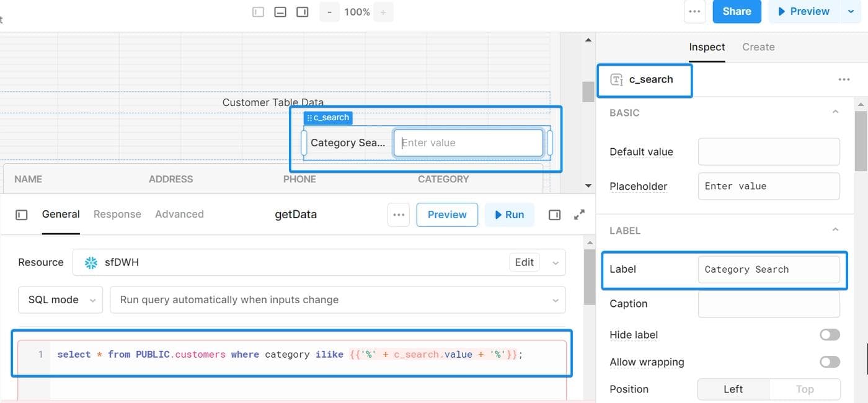The image size is (868, 403).
Task: Click the expand query editor fullscreen icon
Action: tap(579, 215)
